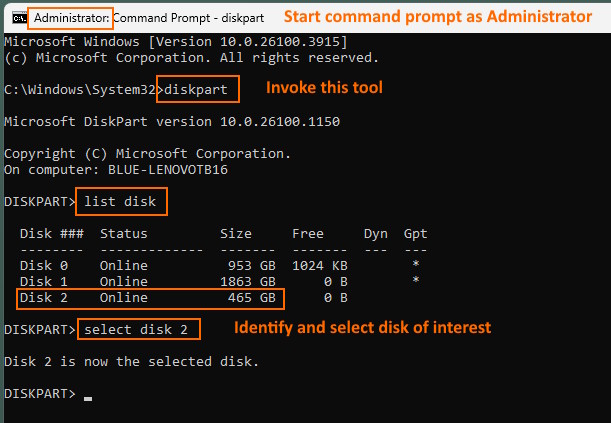Image resolution: width=611 pixels, height=423 pixels.
Task: Click the 'All rights reserved' copyright line
Action: tap(191, 58)
